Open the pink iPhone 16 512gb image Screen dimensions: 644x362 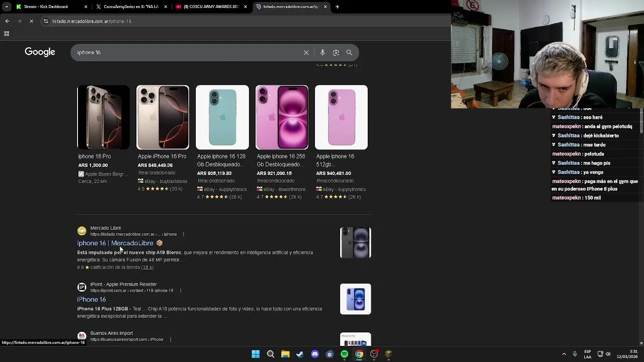341,117
